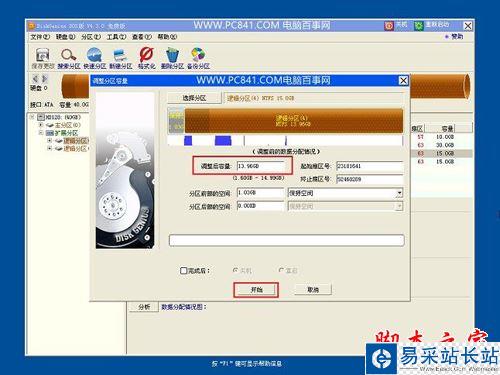Screen dimensions: 500x375
Task: Click the 主分区 drive icon in tree
Action: pos(50,125)
